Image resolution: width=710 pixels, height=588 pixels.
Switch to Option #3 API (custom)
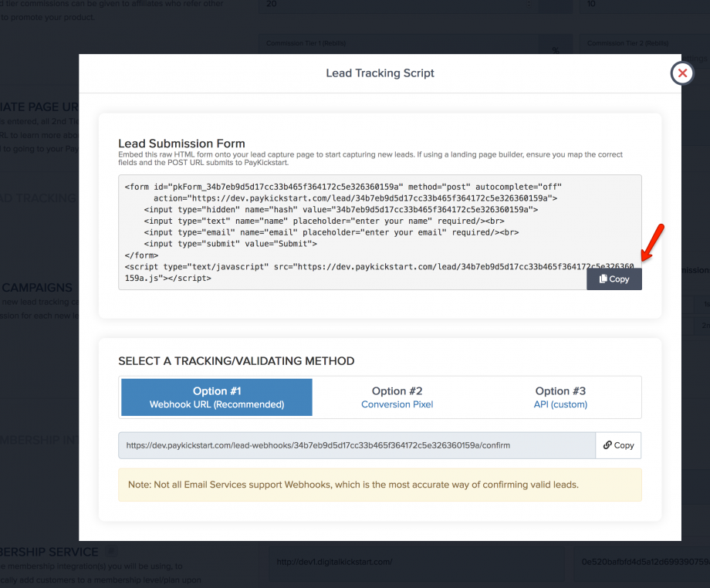pos(560,397)
